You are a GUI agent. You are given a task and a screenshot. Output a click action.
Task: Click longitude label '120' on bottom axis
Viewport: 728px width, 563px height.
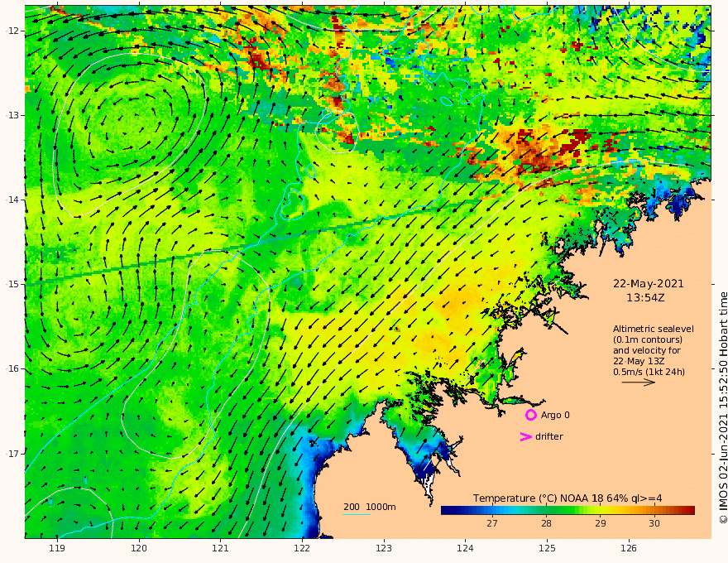139,549
